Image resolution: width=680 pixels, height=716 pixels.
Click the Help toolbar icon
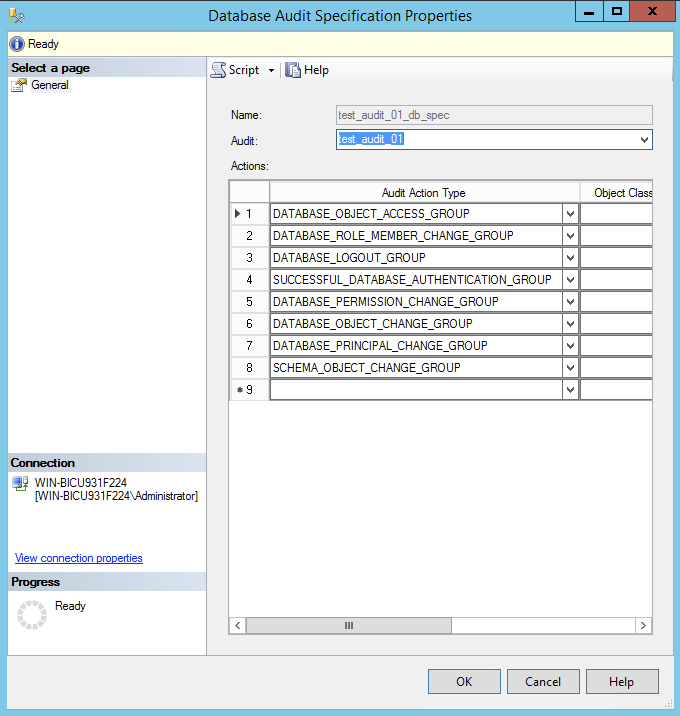[x=293, y=70]
